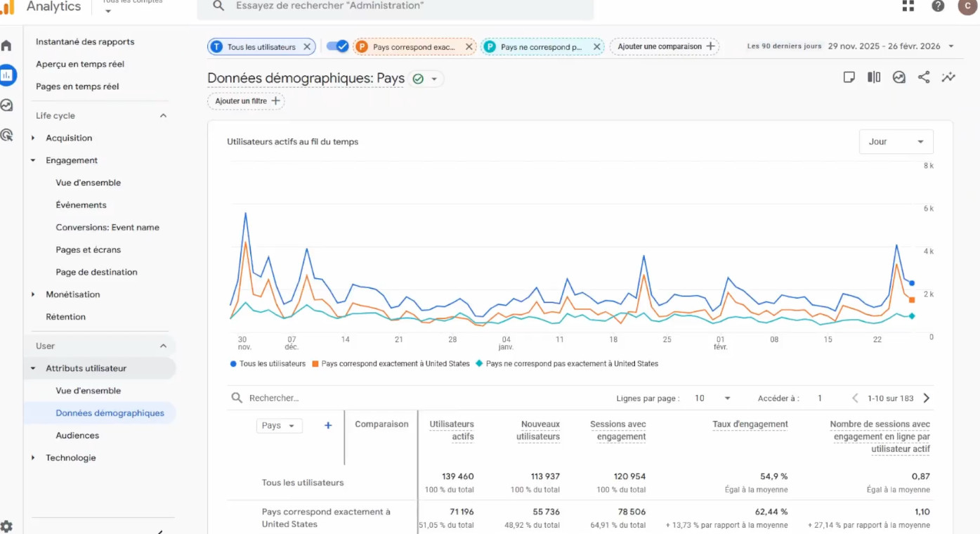Click the Ajouter un filtre button
The width and height of the screenshot is (980, 534).
(x=246, y=101)
